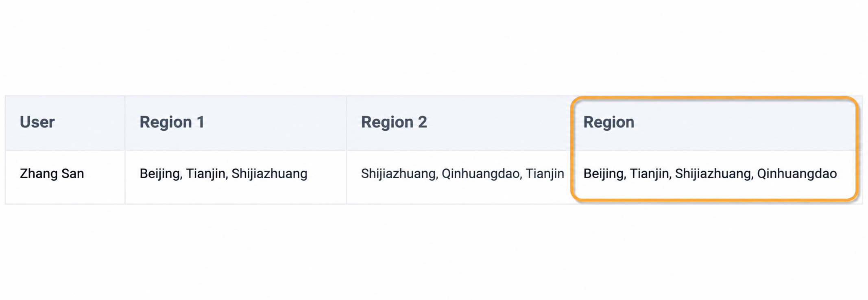Select Shijiazhuang in the Region 1 column
The height and width of the screenshot is (300, 868).
coord(270,174)
